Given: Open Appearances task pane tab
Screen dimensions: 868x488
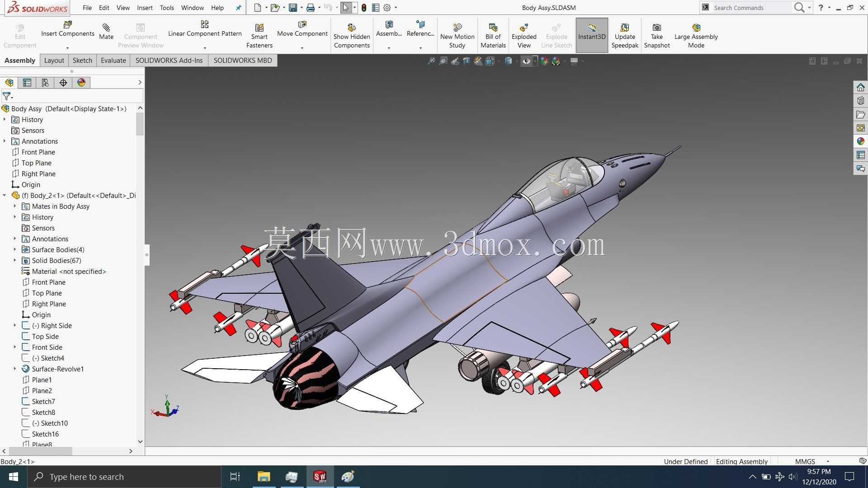Looking at the screenshot, I should coord(860,141).
